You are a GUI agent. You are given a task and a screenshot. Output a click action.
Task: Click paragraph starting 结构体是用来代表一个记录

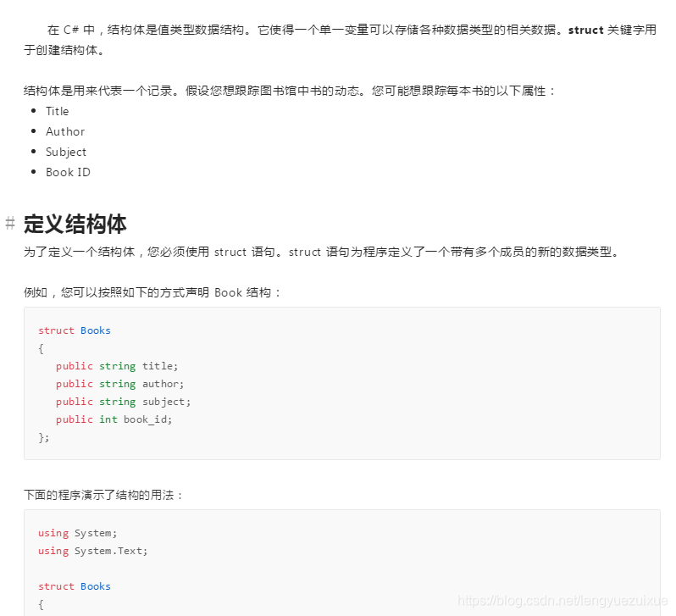coord(290,91)
